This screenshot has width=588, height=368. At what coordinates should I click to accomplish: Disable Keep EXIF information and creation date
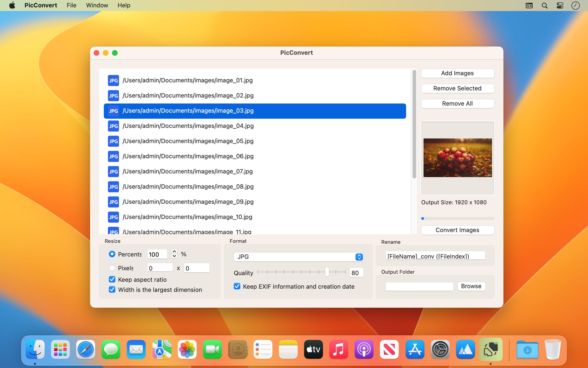[237, 286]
